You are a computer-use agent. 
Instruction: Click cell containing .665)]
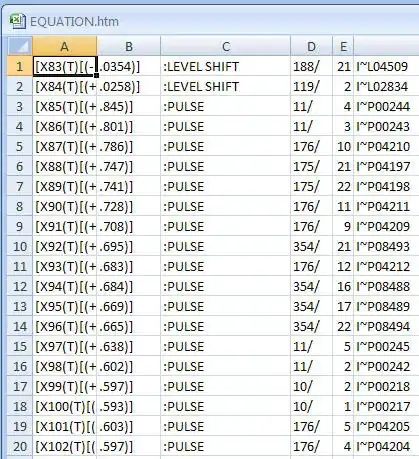coord(129,326)
